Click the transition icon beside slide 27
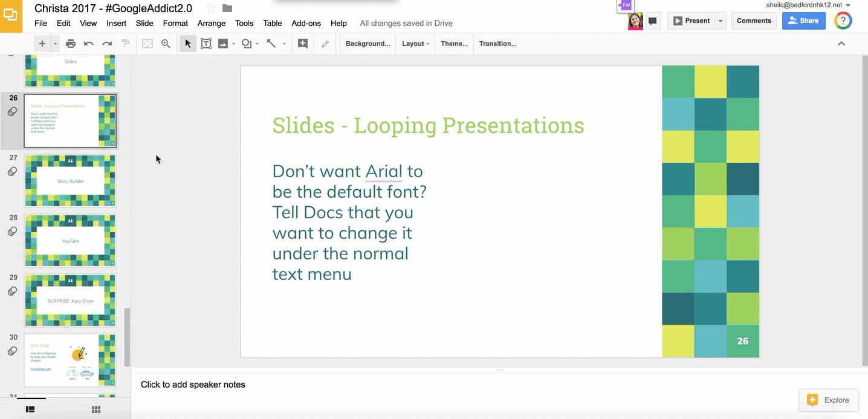Image resolution: width=868 pixels, height=419 pixels. [x=12, y=172]
